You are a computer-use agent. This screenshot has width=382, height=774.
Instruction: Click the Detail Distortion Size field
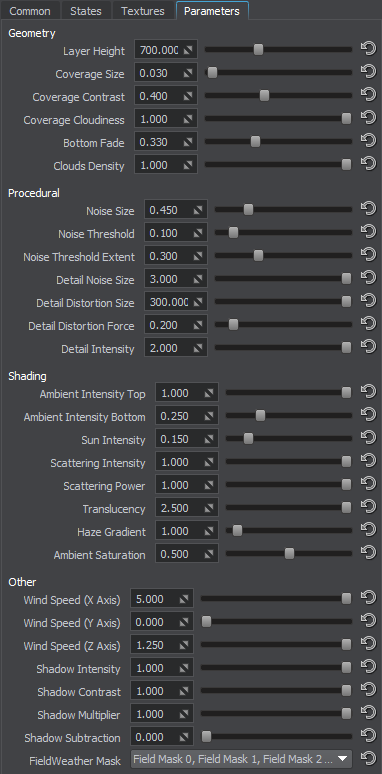tap(176, 302)
